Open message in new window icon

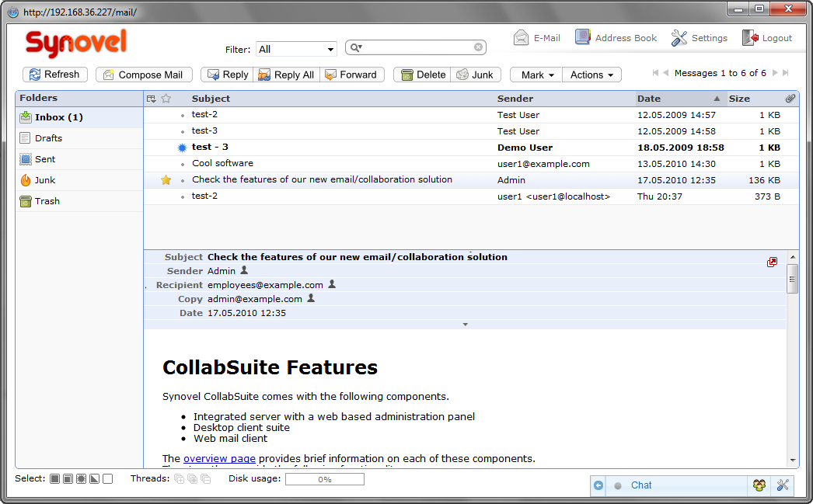(772, 262)
